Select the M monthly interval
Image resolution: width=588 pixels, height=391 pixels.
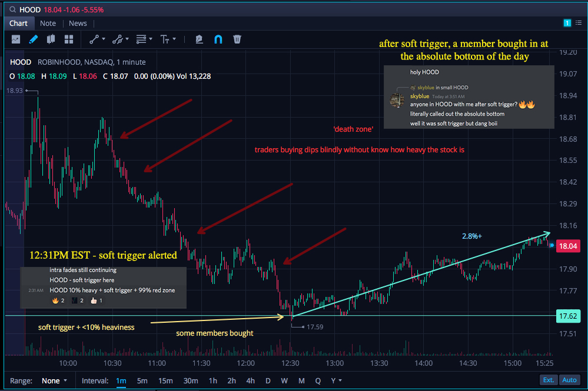tap(301, 380)
